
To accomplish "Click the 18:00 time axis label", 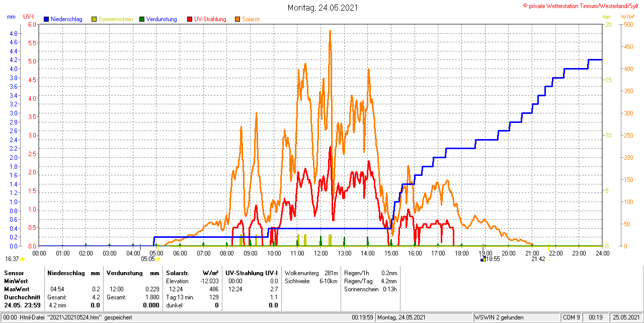I will tap(461, 252).
